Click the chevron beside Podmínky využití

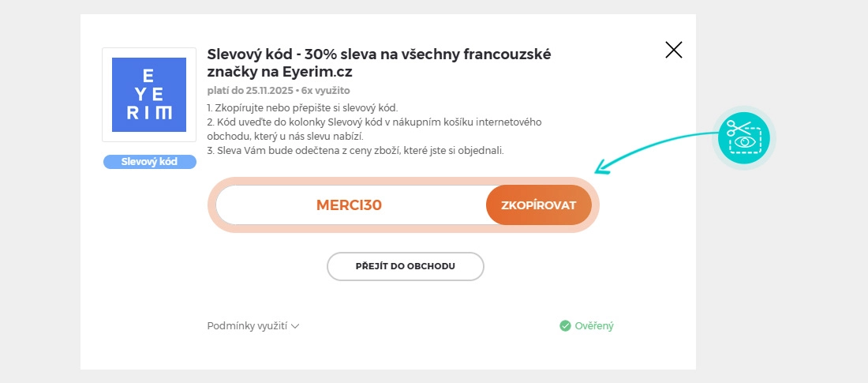click(295, 325)
